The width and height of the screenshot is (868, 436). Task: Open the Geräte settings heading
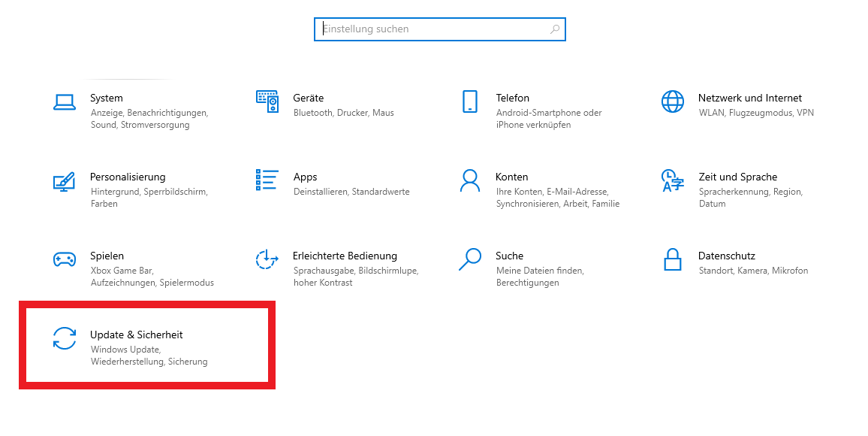pyautogui.click(x=309, y=98)
